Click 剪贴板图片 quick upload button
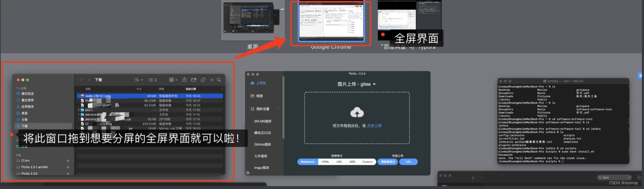Screen dimensions: 644x189 coord(388,162)
